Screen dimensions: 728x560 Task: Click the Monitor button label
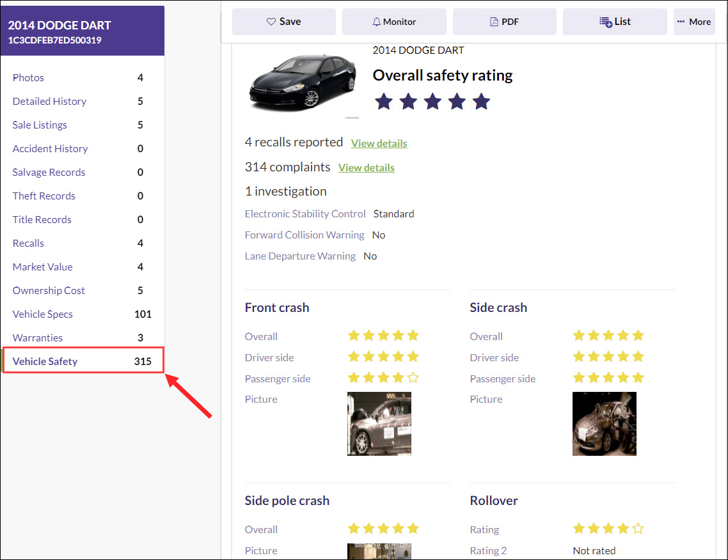(x=399, y=22)
